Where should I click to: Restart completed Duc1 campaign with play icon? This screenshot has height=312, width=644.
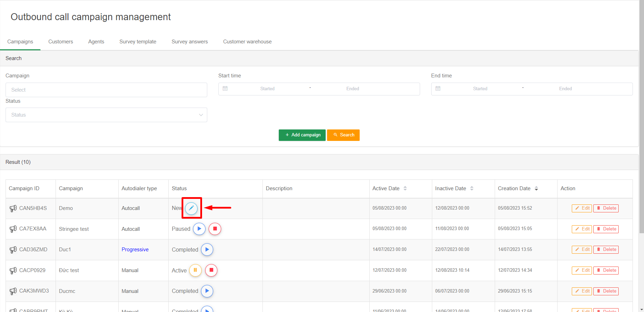tap(207, 250)
